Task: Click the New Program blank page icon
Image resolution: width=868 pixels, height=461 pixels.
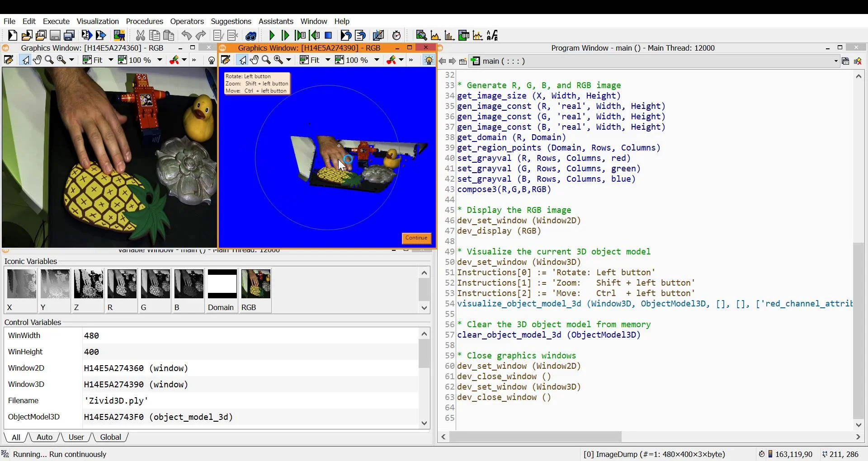Action: point(12,35)
